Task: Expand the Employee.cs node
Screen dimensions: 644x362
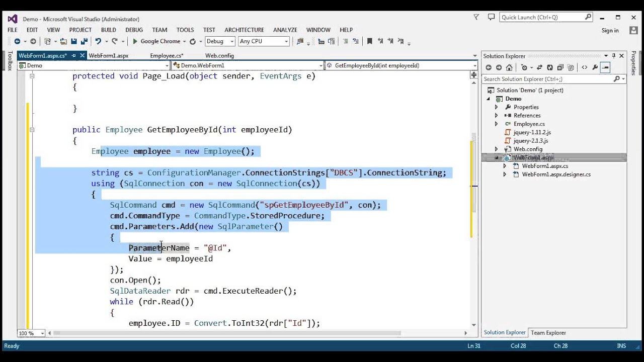Action: click(496, 124)
